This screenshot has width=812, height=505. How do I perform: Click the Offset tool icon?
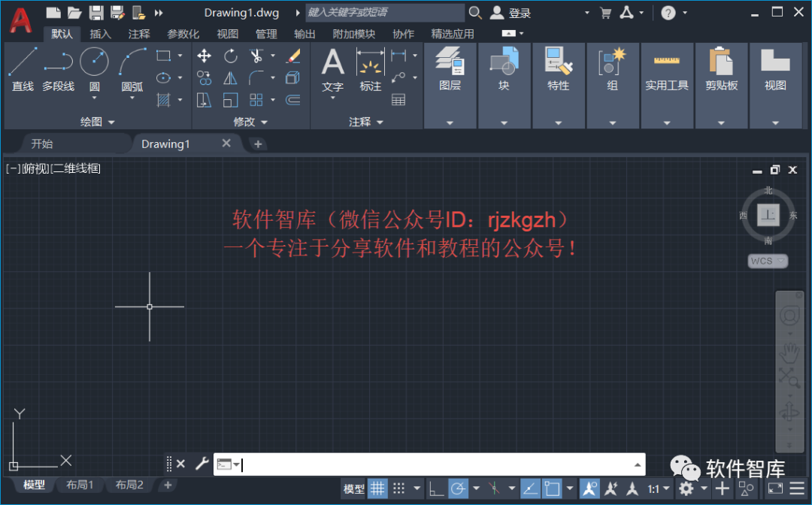293,100
